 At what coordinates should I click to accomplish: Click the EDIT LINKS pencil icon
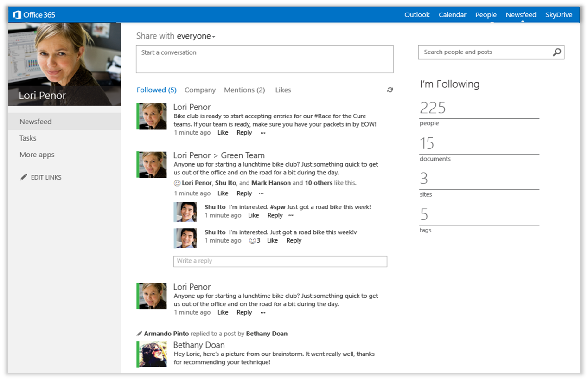coord(24,177)
